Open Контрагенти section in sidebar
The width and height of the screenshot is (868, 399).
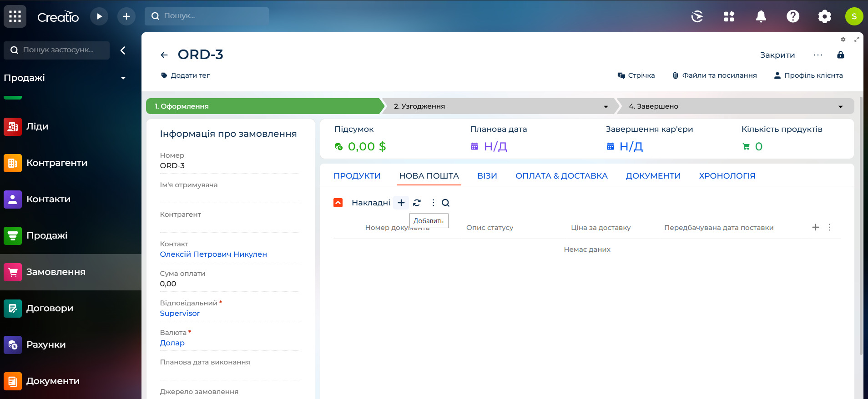click(56, 163)
